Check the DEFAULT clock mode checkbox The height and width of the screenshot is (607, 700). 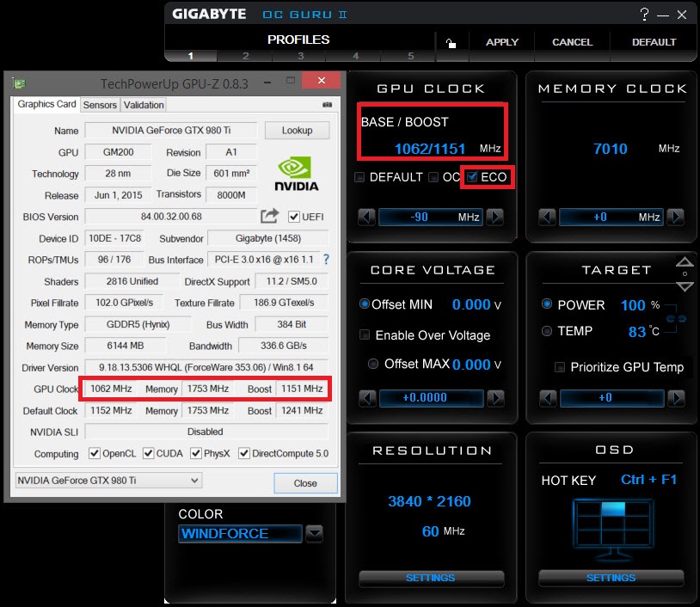[359, 177]
